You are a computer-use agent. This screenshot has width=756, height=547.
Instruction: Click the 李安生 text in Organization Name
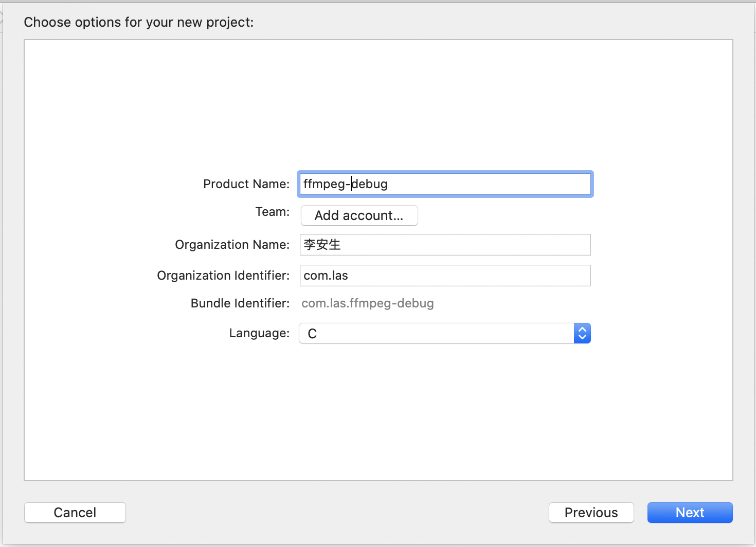pos(322,245)
